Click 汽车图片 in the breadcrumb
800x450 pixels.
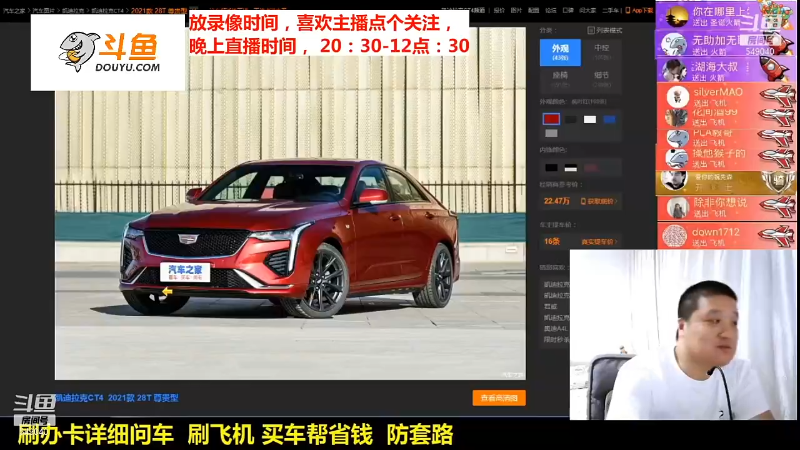click(x=43, y=10)
